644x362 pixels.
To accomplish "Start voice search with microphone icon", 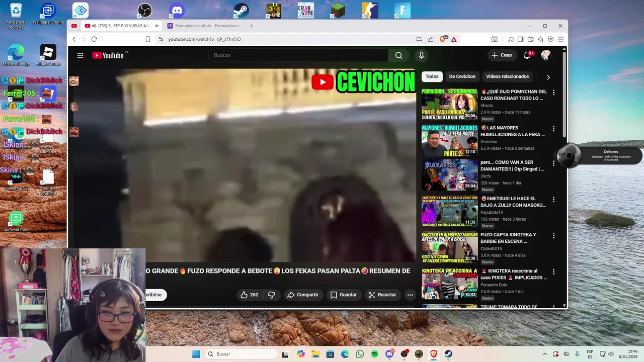I will 422,55.
